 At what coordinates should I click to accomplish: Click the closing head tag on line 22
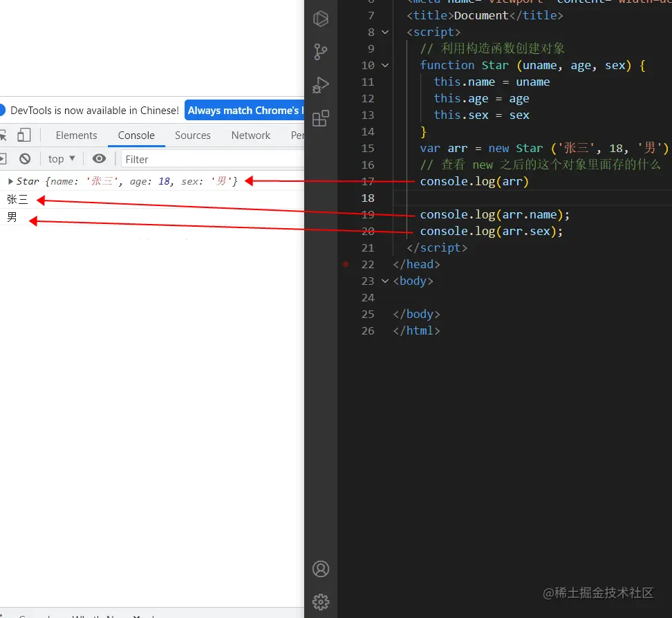[x=416, y=265]
